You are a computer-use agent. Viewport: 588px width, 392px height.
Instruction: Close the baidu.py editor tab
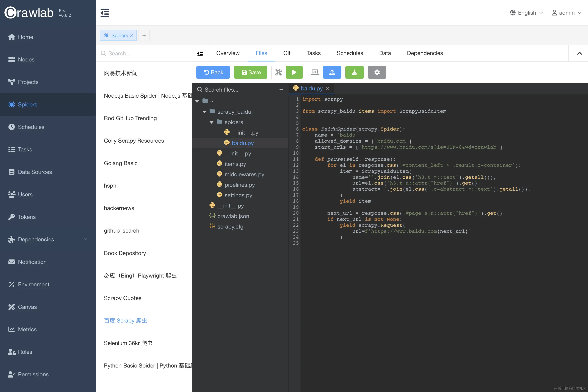point(327,89)
